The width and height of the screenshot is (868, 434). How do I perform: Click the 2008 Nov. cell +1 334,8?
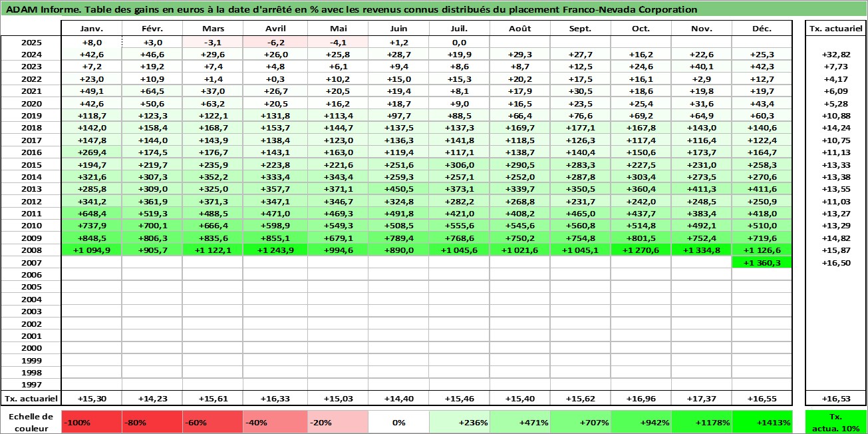[702, 250]
